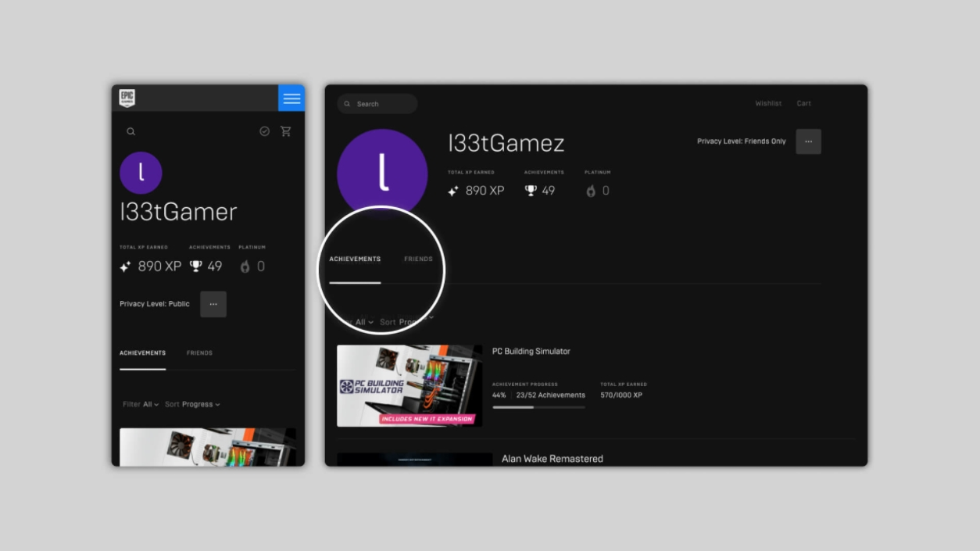Viewport: 980px width, 551px height.
Task: Tap the magnifier search icon in mobile view
Action: click(x=131, y=131)
